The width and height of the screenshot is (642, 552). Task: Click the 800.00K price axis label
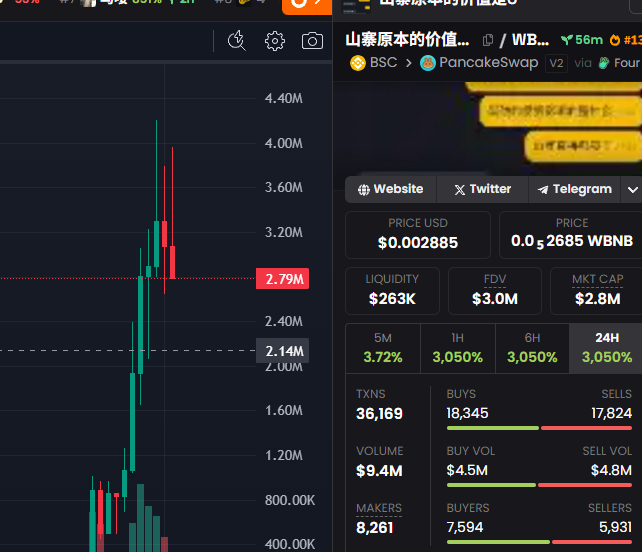pos(290,500)
